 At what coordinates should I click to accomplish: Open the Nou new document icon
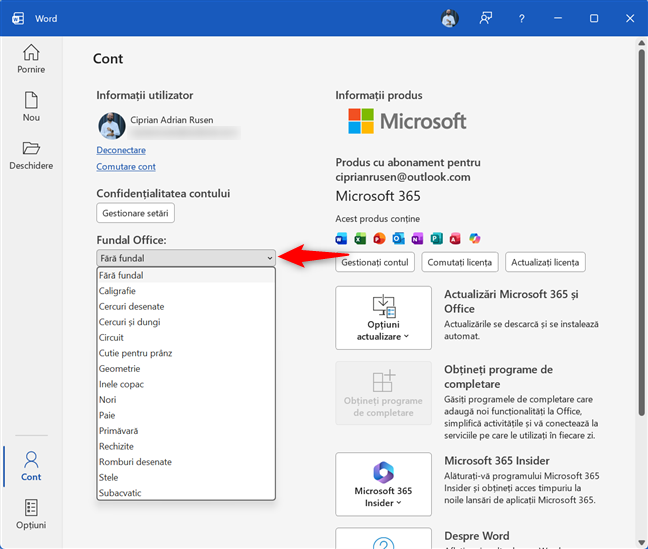tap(31, 106)
